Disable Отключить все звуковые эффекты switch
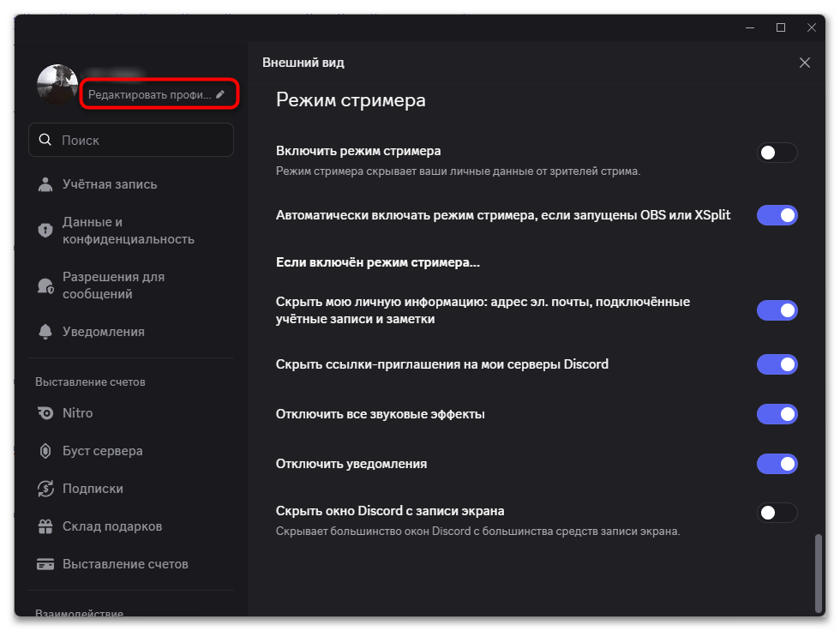840x631 pixels. click(777, 414)
